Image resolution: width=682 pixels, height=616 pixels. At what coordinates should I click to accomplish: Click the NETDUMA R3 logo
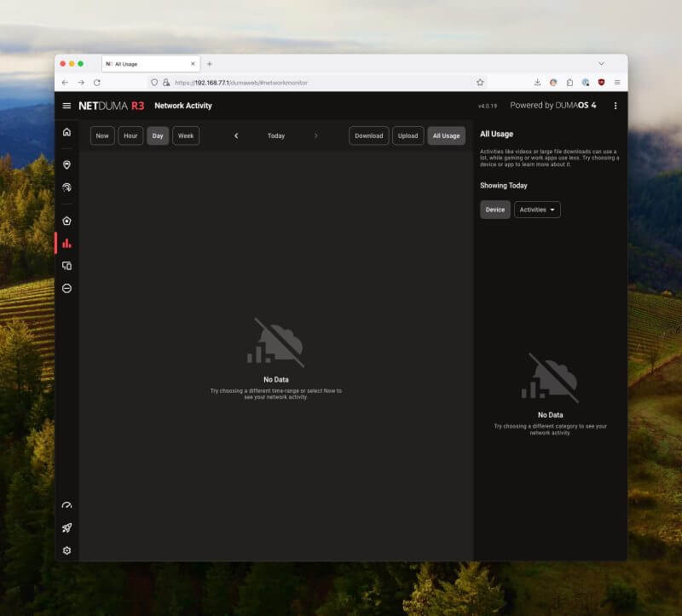pos(112,106)
